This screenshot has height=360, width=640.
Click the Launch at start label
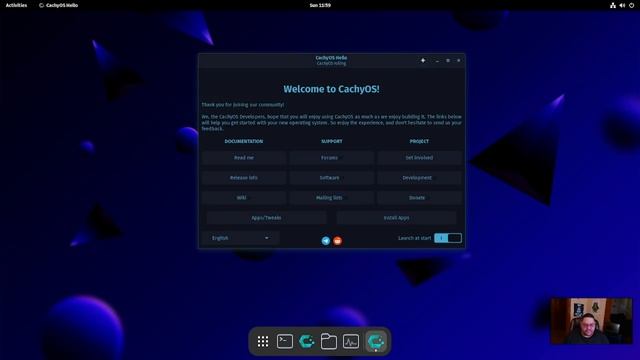coord(414,238)
